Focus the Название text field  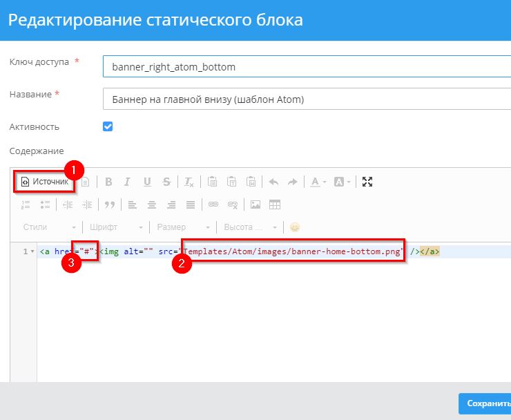304,99
